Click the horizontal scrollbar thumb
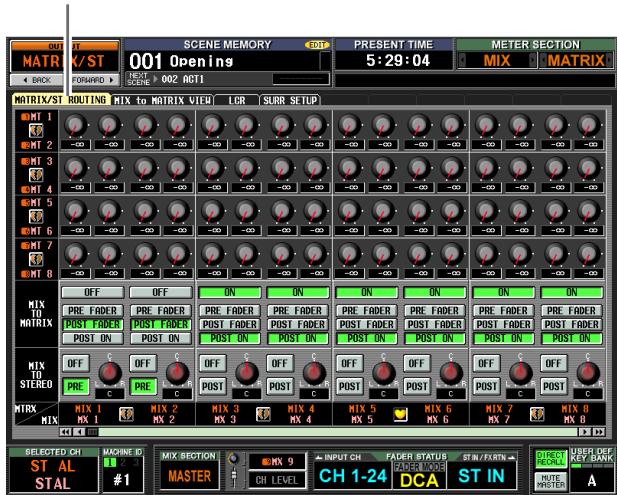Screen dimensions: 617x495 (92, 432)
